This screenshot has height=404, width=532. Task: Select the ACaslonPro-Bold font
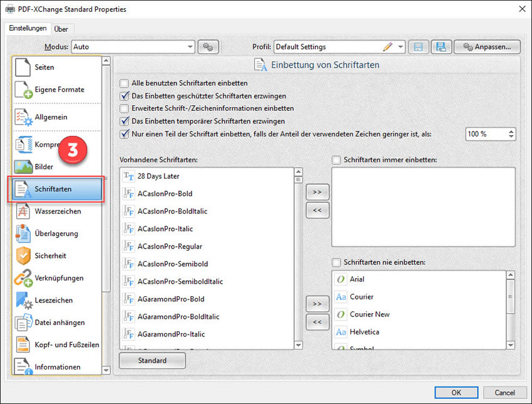(x=207, y=194)
